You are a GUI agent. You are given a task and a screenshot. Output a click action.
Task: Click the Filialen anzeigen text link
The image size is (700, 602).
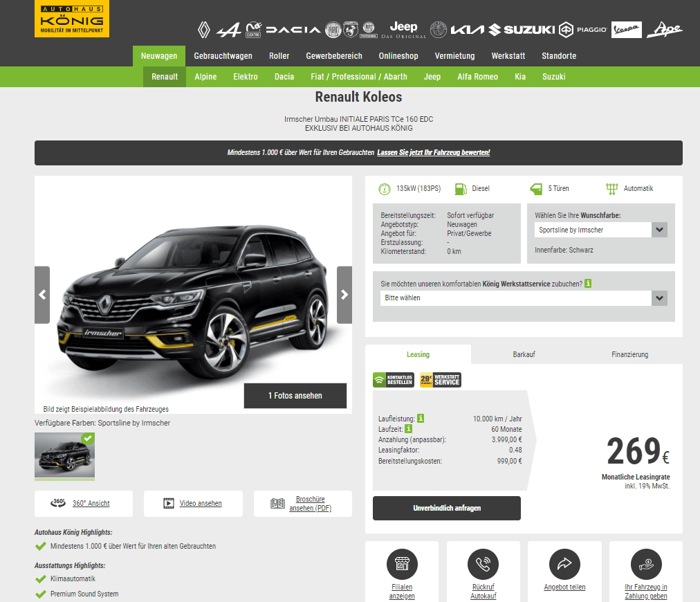point(402,592)
